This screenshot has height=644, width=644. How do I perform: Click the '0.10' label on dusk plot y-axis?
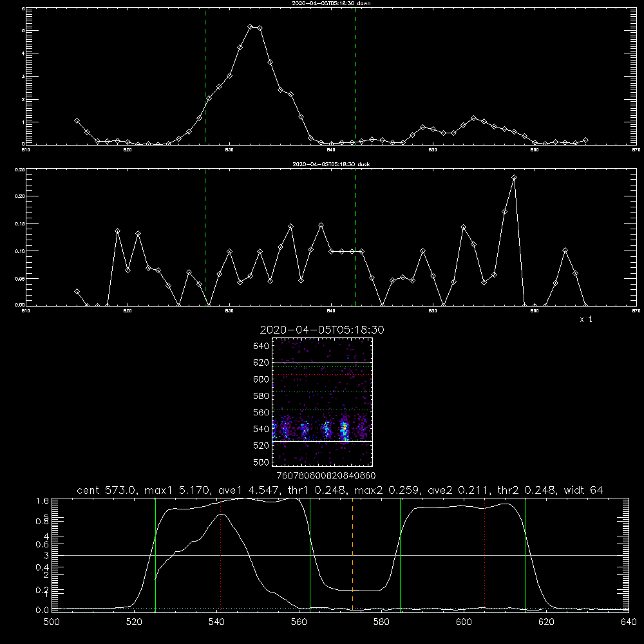pyautogui.click(x=20, y=251)
